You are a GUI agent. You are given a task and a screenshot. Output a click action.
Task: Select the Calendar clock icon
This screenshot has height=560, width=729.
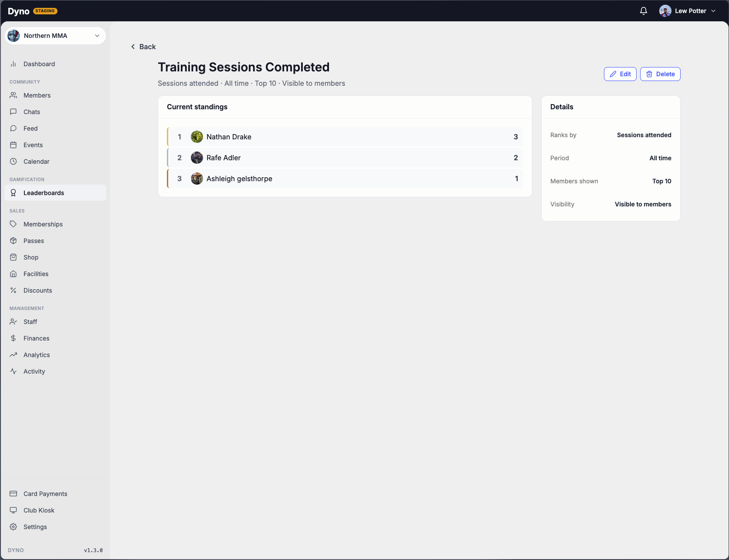[x=14, y=162]
